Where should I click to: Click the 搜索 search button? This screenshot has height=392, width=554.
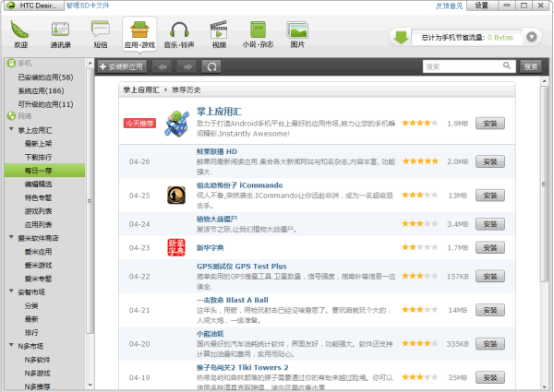530,66
